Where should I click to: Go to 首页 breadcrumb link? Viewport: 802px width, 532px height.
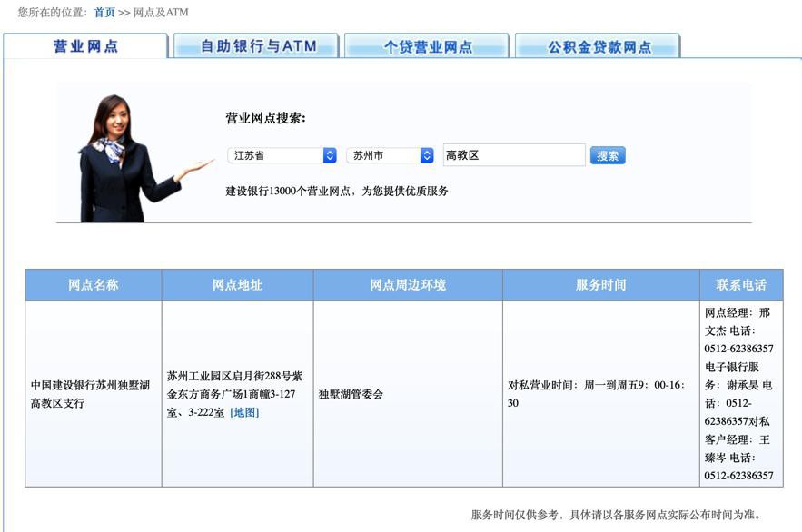[104, 13]
